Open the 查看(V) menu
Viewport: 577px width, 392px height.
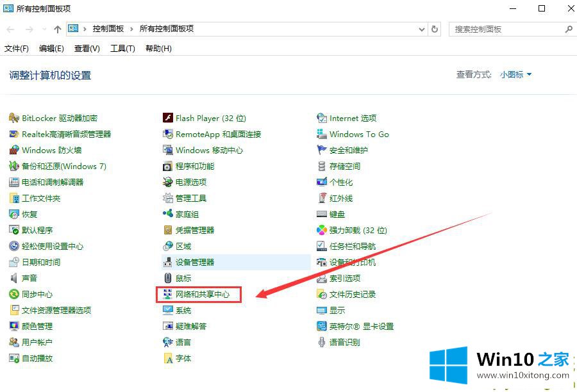pyautogui.click(x=87, y=49)
